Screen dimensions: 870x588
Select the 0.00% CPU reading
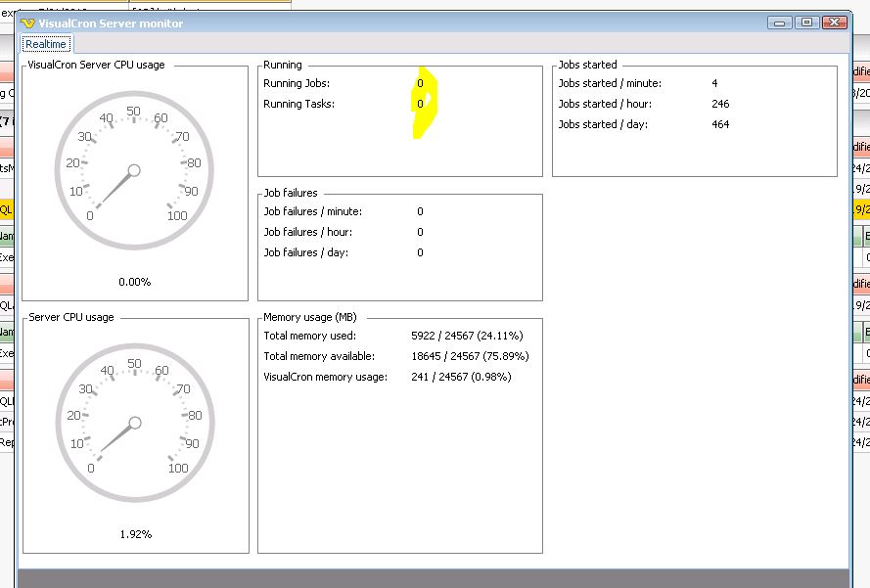[134, 282]
